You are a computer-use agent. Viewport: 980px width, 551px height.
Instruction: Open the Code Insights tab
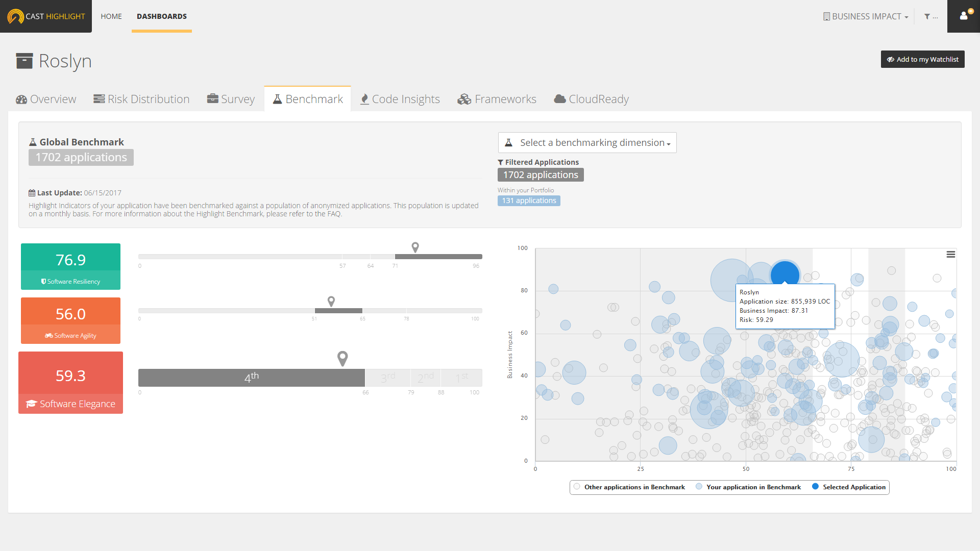(x=400, y=99)
